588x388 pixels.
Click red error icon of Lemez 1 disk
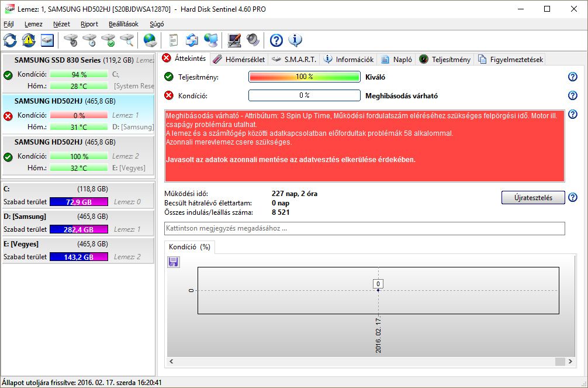point(8,116)
